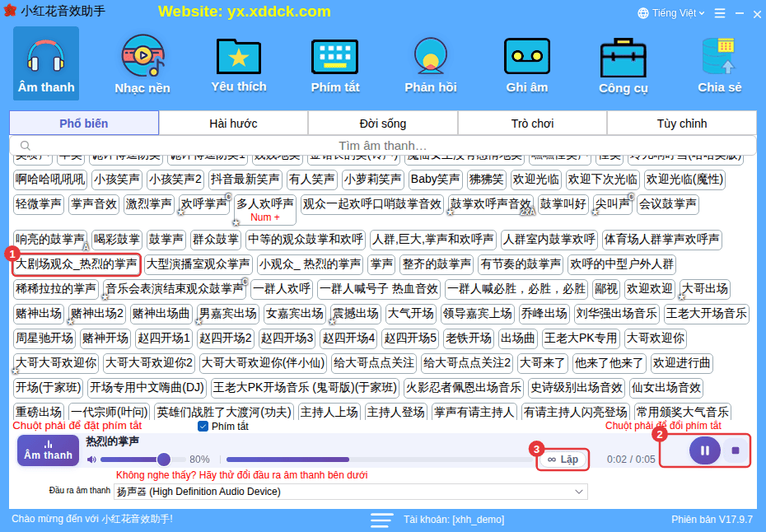Open the Tiếng Việt language dropdown

tap(678, 13)
